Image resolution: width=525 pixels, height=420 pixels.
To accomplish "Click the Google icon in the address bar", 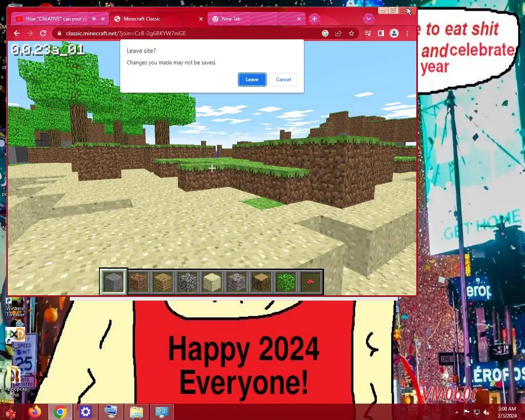I will (325, 33).
